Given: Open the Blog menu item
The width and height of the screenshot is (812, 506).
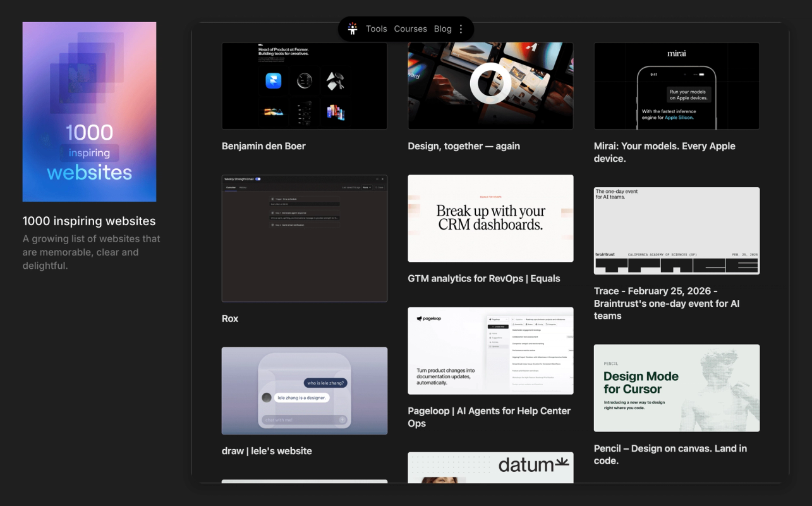Looking at the screenshot, I should click(442, 29).
